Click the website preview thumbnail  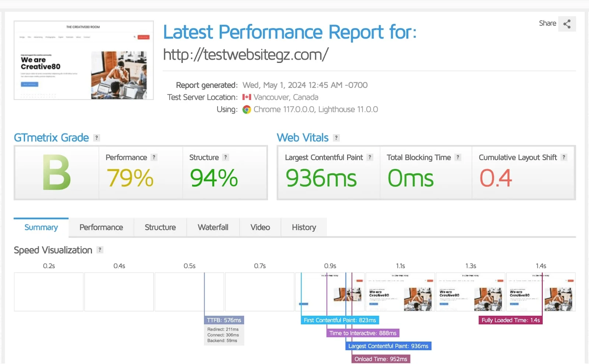83,60
